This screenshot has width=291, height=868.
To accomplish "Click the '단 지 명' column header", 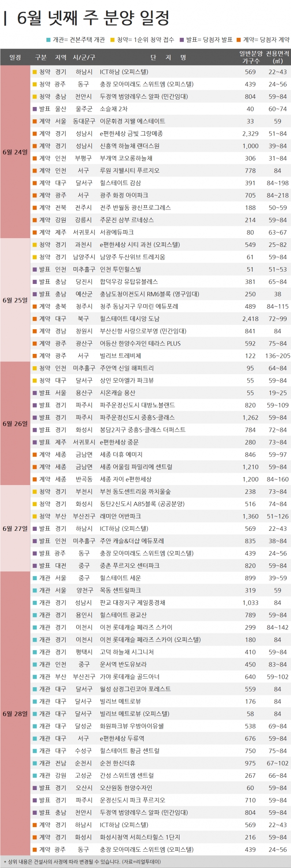I will [x=168, y=57].
